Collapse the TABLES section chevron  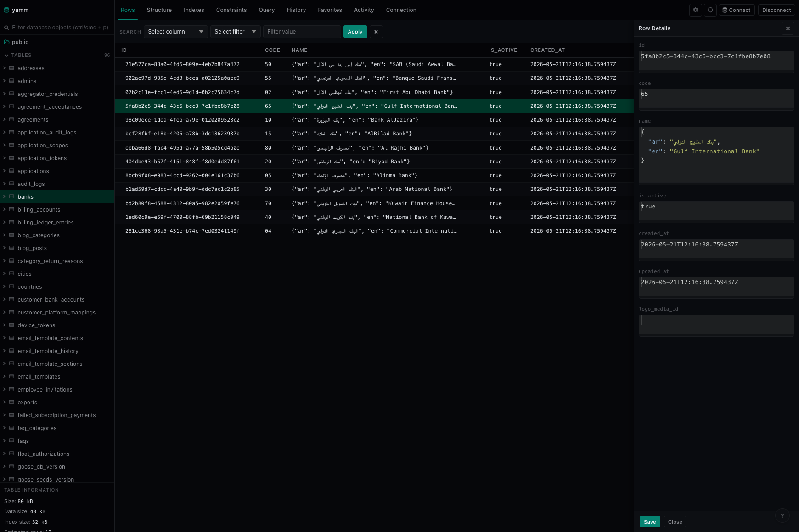[6, 55]
